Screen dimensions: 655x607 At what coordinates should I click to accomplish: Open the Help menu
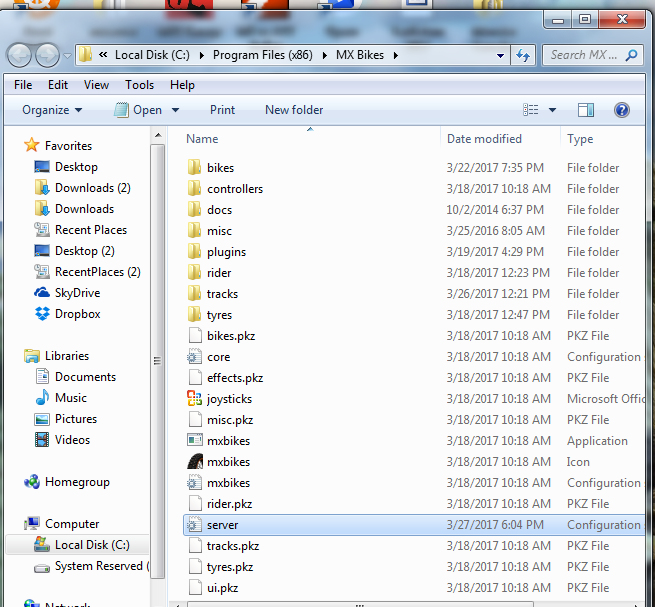[182, 85]
